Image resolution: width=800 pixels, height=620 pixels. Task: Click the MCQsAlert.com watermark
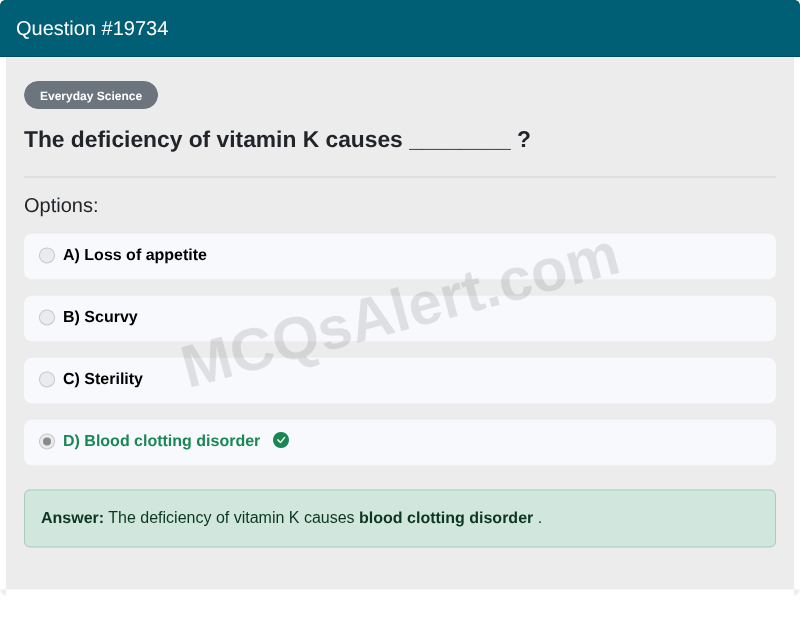coord(400,315)
